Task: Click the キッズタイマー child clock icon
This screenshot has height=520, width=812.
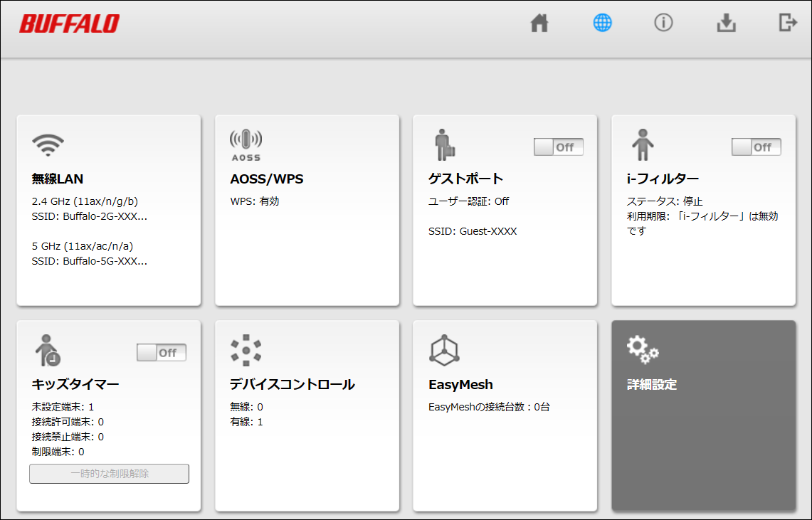Action: pos(48,350)
